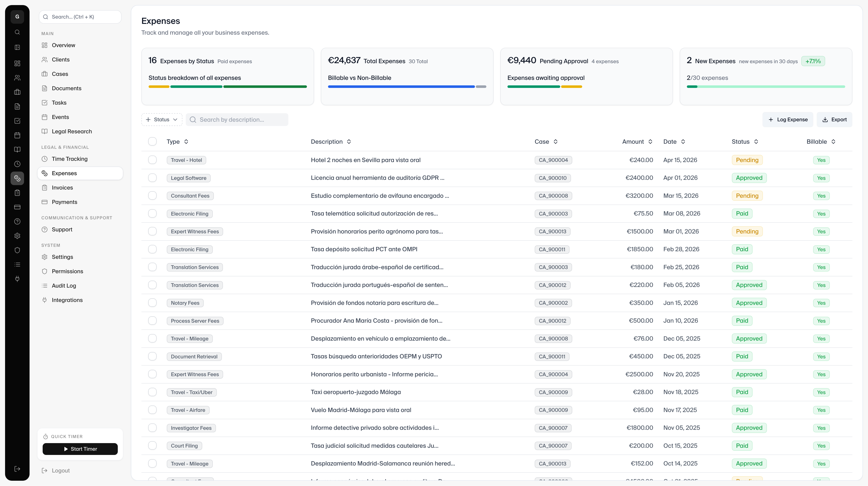Click the shield Permissions icon in rail
The image size is (868, 486).
click(x=17, y=250)
